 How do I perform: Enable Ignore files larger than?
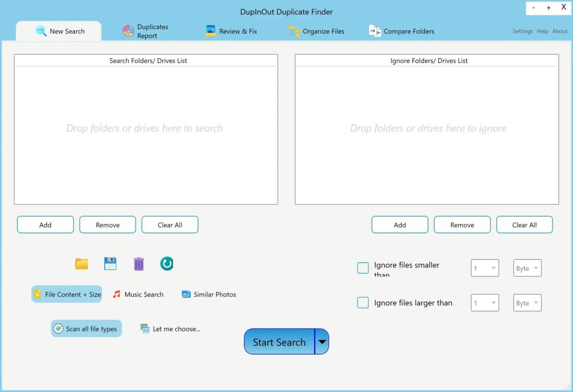pos(363,302)
